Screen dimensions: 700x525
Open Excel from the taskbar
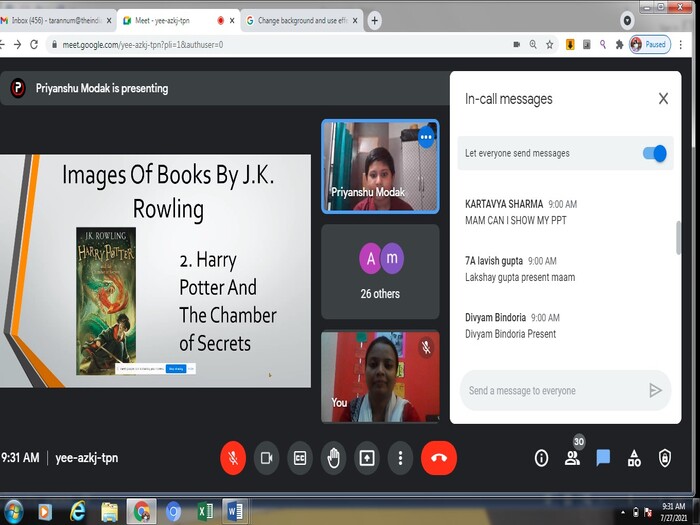(205, 512)
